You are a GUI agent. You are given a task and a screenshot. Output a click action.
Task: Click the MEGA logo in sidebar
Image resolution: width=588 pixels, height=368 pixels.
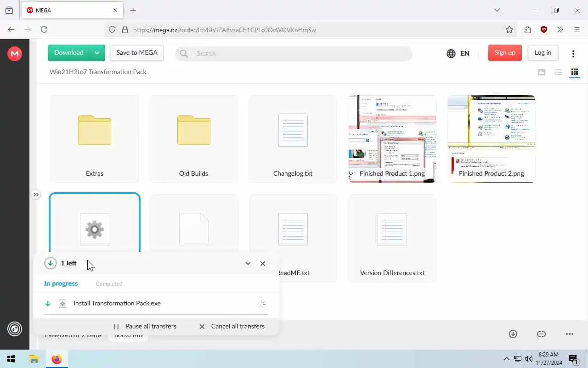pos(15,54)
